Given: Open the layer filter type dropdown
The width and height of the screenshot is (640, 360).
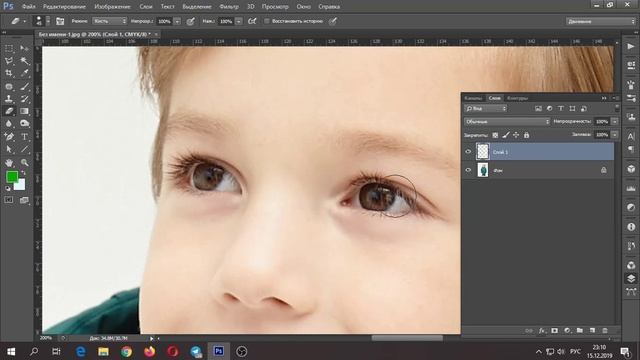Looking at the screenshot, I should [486, 109].
